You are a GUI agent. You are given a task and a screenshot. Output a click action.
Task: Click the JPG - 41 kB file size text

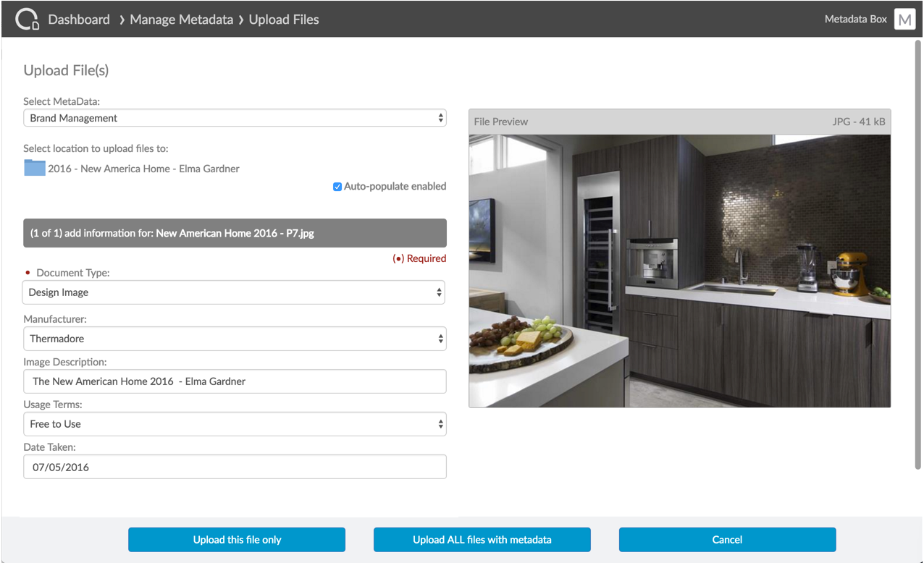point(859,122)
